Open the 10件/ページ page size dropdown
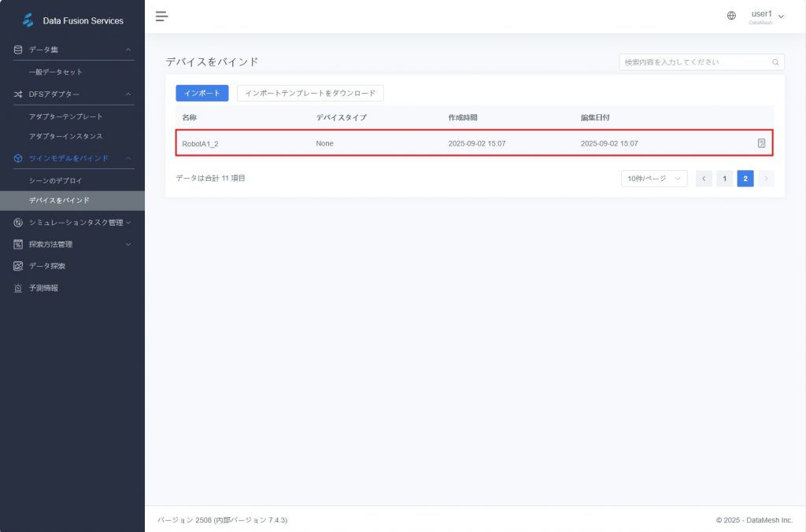The width and height of the screenshot is (806, 532). pos(653,179)
